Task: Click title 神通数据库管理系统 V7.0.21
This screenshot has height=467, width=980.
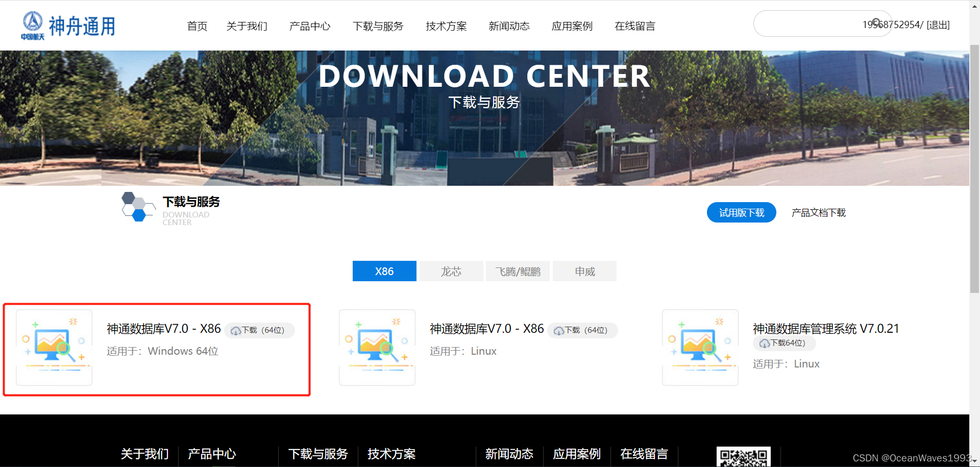Action: point(826,329)
